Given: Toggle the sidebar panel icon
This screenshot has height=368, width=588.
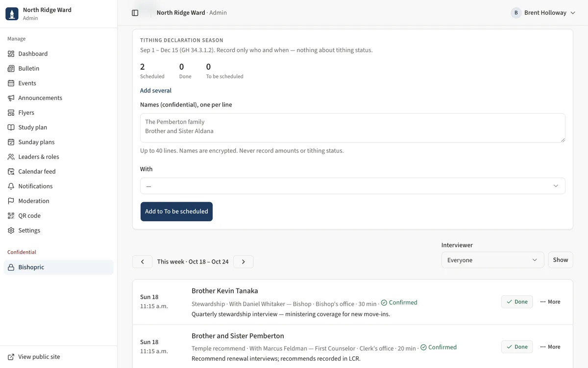Looking at the screenshot, I should point(135,13).
